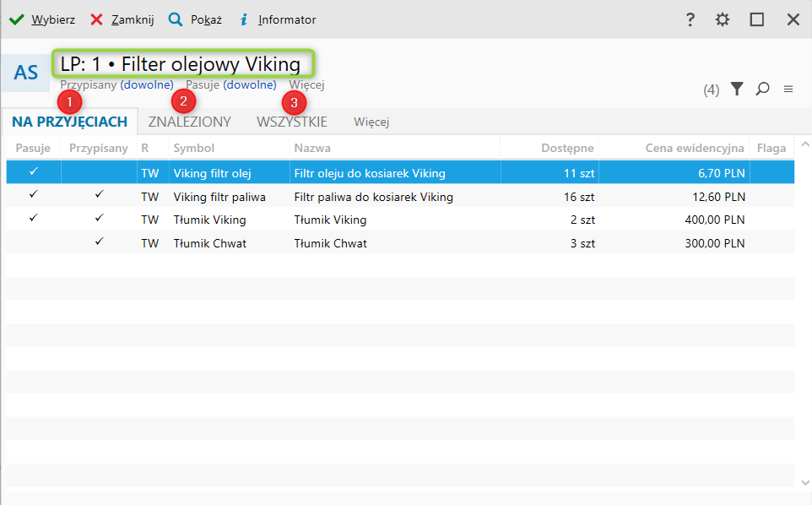The width and height of the screenshot is (812, 505).
Task: Click the scroll down arrow of the list
Action: tap(805, 482)
